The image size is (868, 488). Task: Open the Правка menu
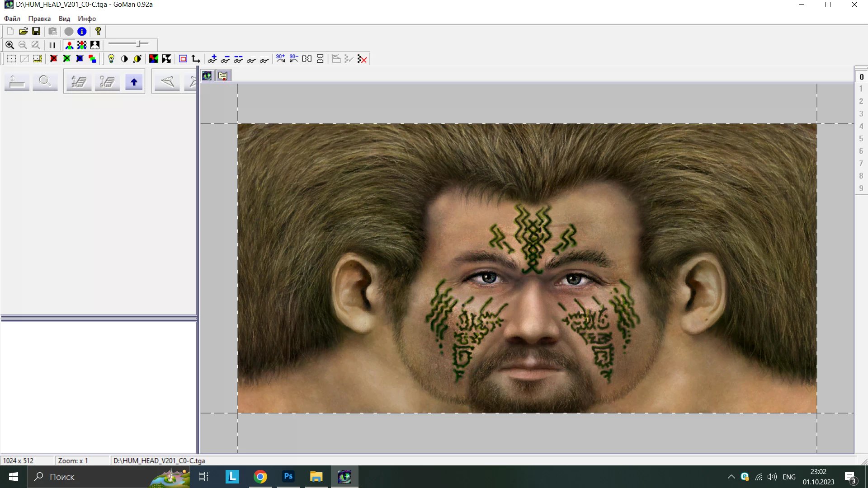pyautogui.click(x=39, y=19)
